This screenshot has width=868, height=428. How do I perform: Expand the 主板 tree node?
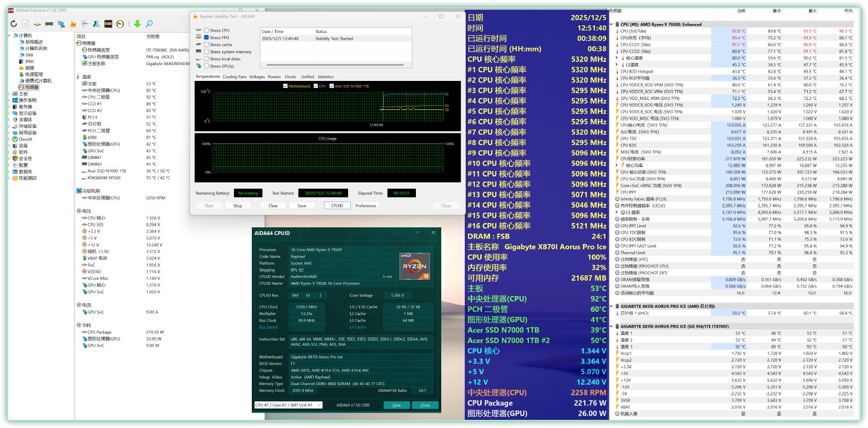(9, 94)
